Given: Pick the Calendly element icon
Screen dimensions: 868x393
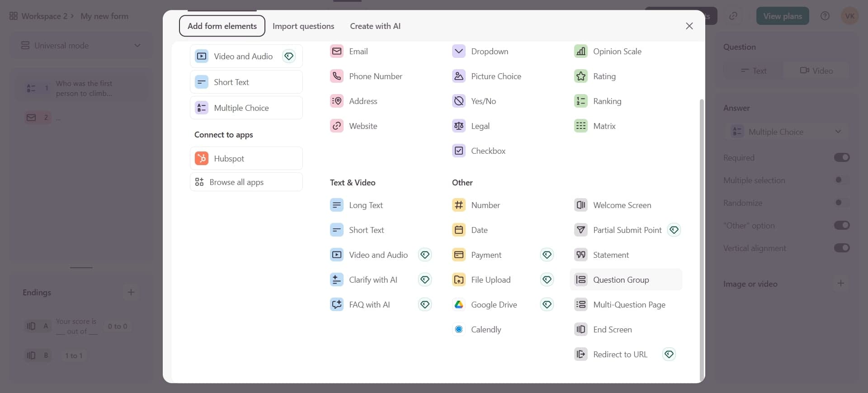Looking at the screenshot, I should (458, 330).
